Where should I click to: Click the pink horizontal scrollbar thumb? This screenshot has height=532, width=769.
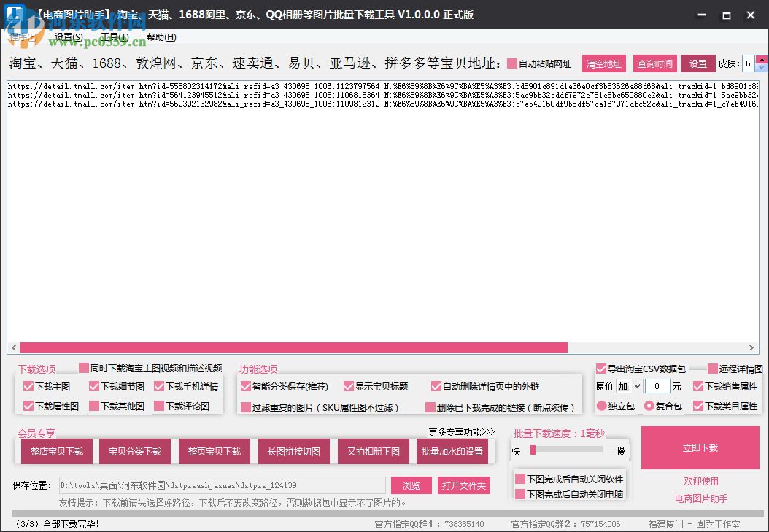(x=294, y=347)
